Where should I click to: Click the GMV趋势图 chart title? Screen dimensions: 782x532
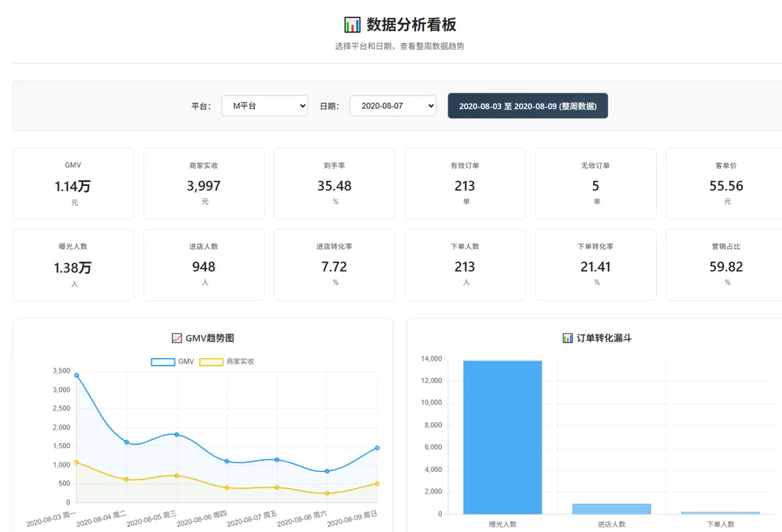pos(209,338)
